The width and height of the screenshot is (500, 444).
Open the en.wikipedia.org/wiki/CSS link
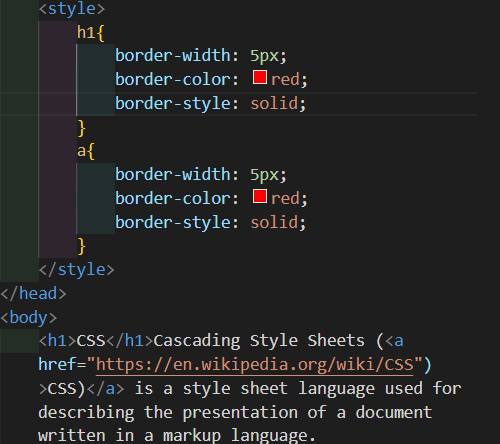pyautogui.click(x=255, y=364)
